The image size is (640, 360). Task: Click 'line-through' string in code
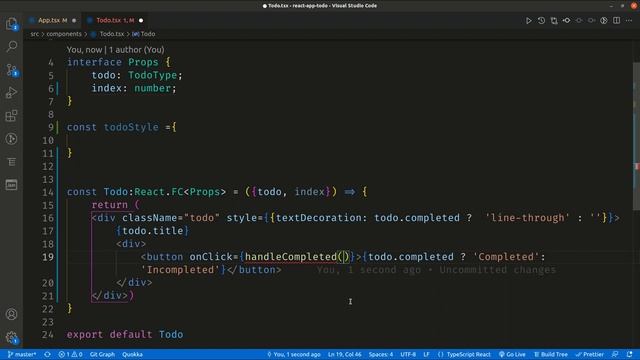[527, 218]
